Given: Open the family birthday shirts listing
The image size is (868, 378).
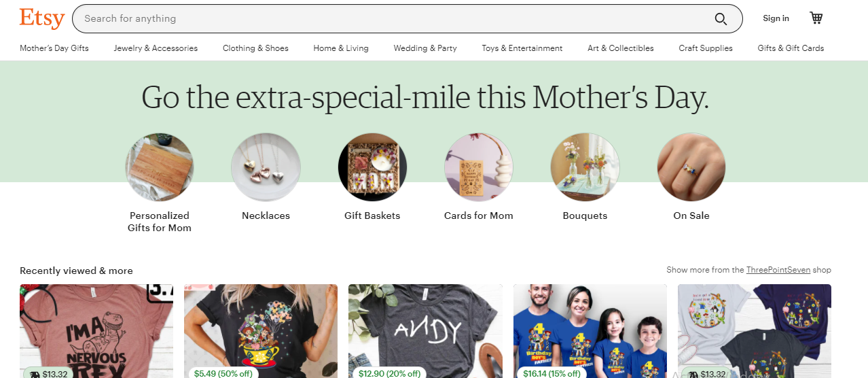Looking at the screenshot, I should pyautogui.click(x=590, y=331).
